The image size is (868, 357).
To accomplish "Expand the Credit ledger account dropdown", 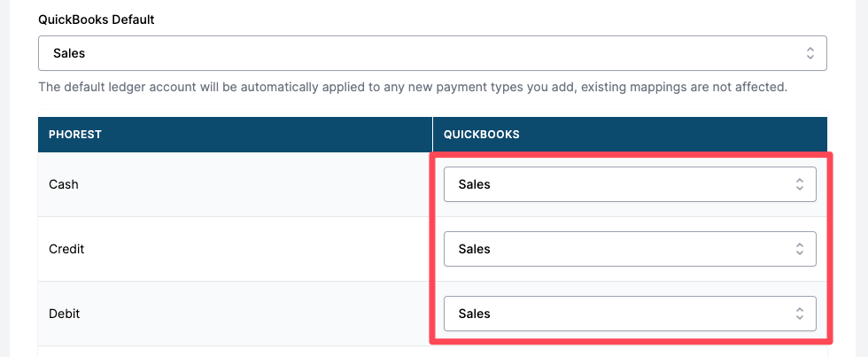I will [629, 249].
